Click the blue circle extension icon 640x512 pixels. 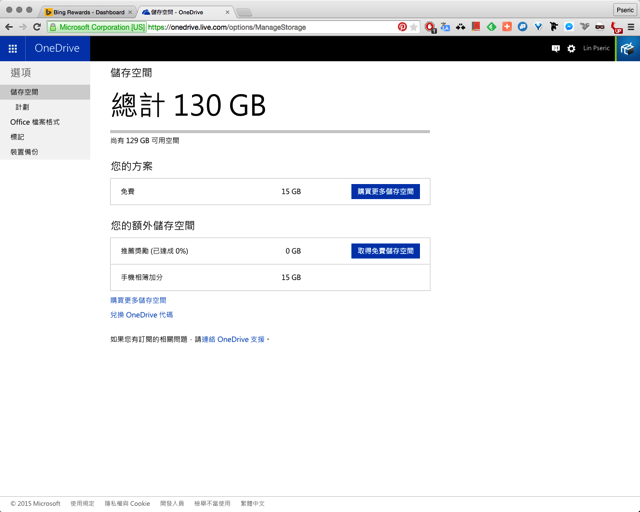[x=522, y=27]
